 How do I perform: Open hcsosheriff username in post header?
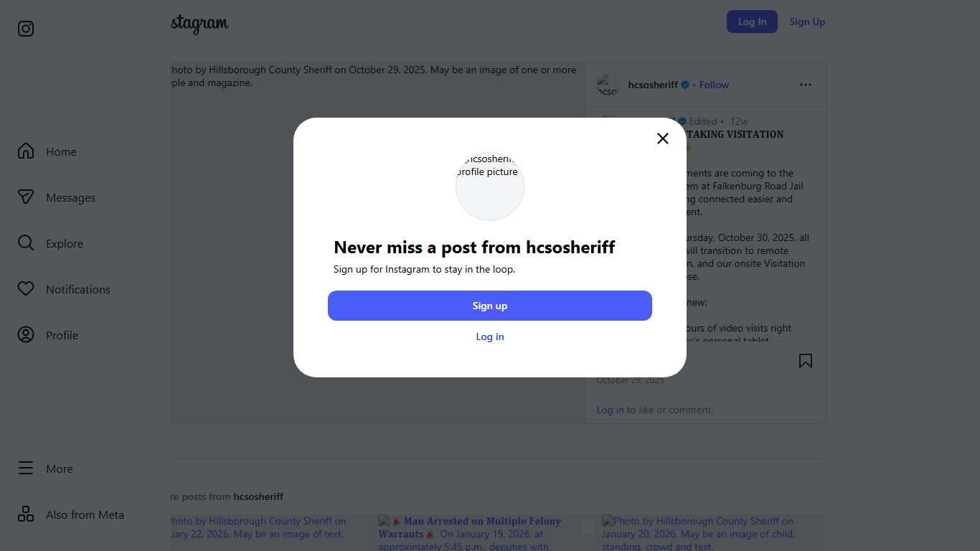point(652,85)
